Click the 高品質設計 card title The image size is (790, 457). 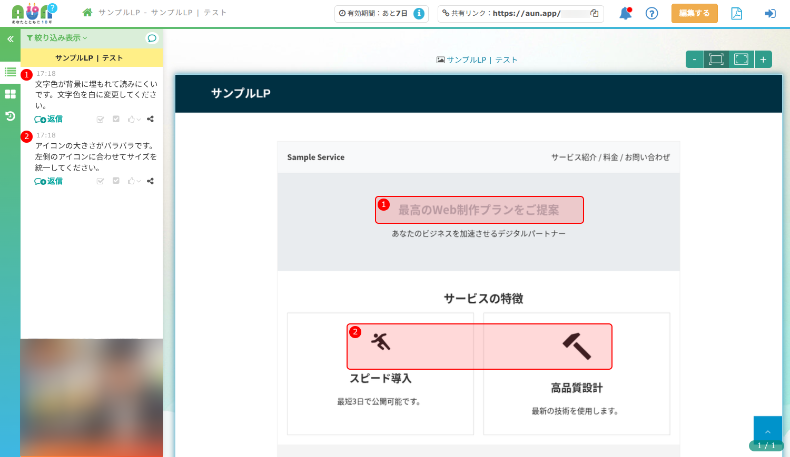[576, 388]
